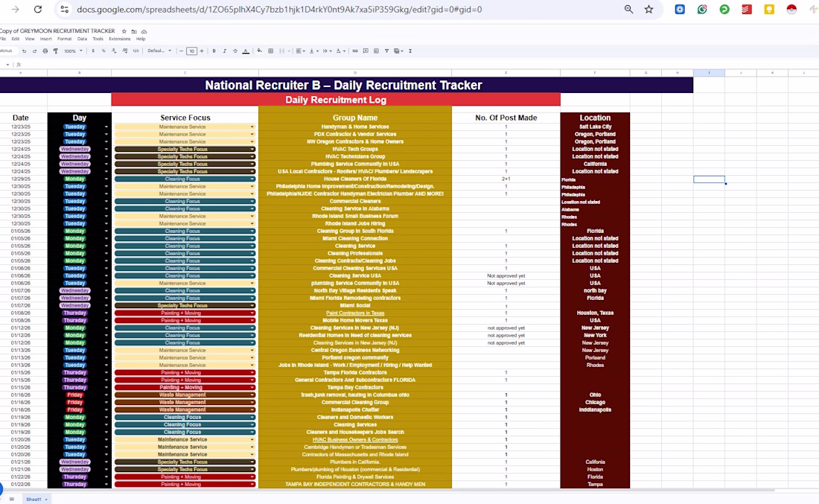Increase decimal places icon
The width and height of the screenshot is (819, 504).
tap(124, 51)
